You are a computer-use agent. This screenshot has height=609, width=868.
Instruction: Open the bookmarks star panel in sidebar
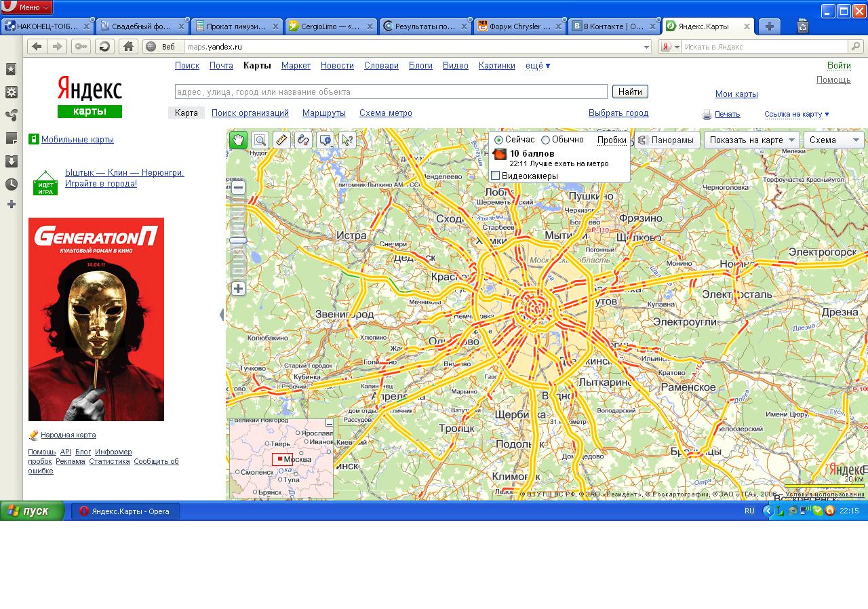point(11,69)
